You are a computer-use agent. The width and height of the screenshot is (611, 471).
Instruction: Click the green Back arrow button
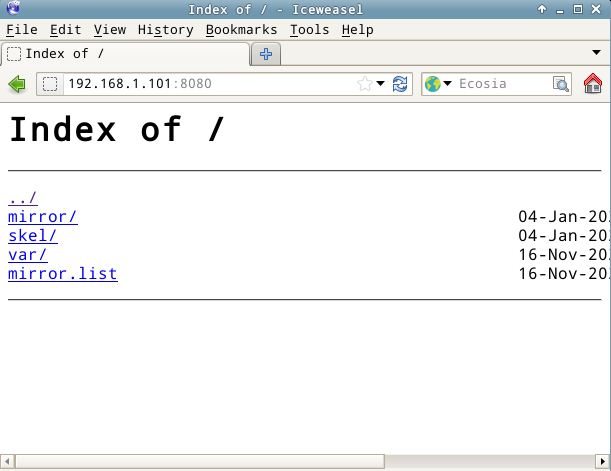(x=16, y=84)
